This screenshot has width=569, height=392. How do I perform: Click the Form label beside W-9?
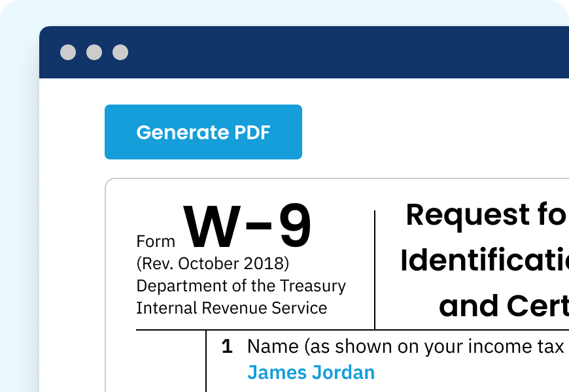(x=155, y=241)
